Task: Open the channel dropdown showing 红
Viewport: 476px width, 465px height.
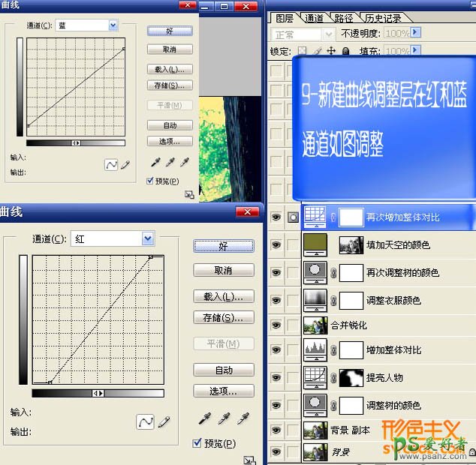Action: click(148, 239)
